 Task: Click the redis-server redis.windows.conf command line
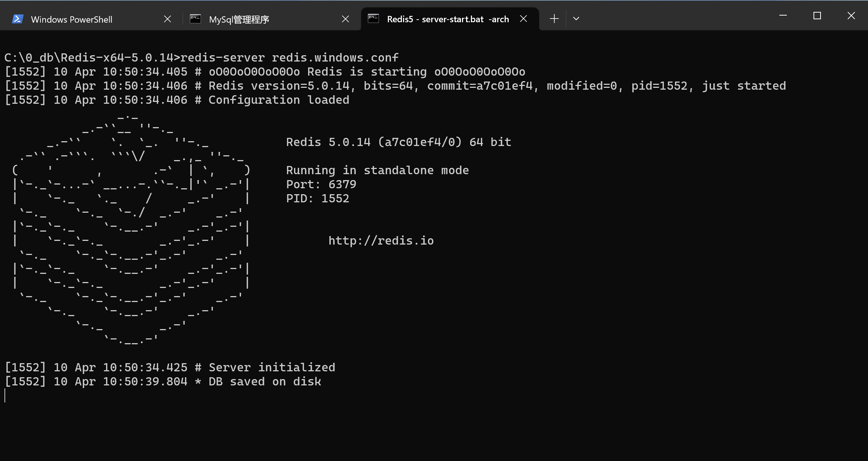[201, 58]
